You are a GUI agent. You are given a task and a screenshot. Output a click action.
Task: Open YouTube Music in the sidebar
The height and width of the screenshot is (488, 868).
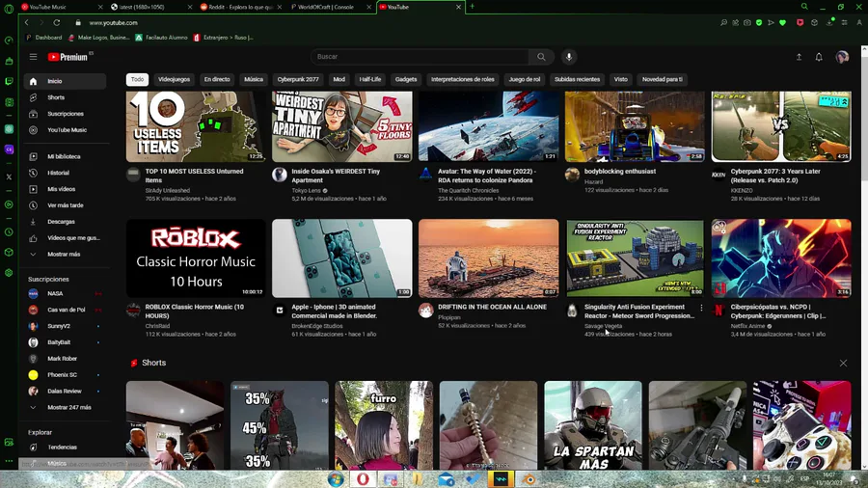(x=65, y=130)
